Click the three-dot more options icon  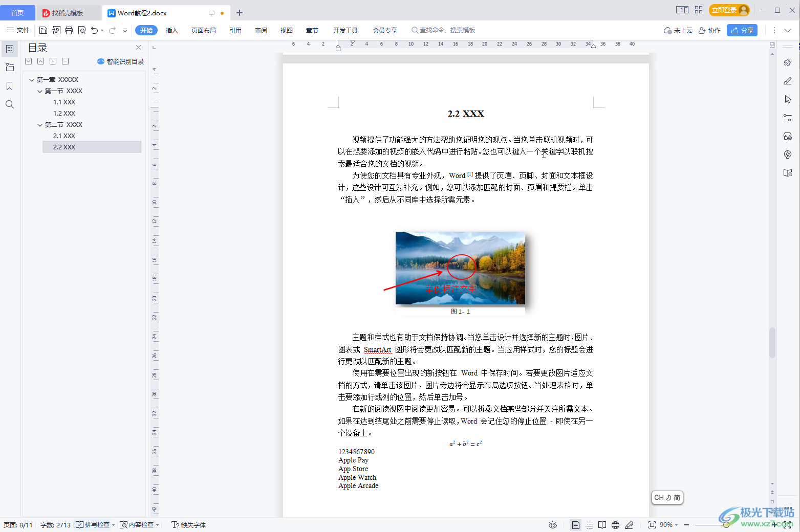pyautogui.click(x=774, y=30)
